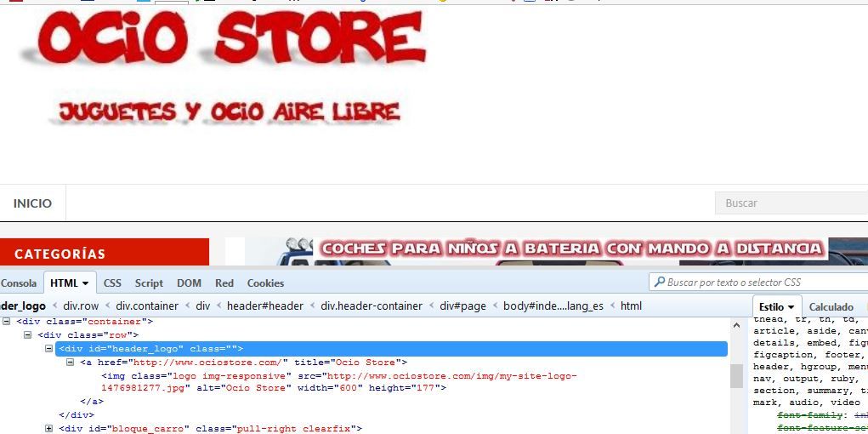Viewport: 868px width, 434px height.
Task: Click the HTML panel vertical scrollbar thumb
Action: click(x=736, y=376)
